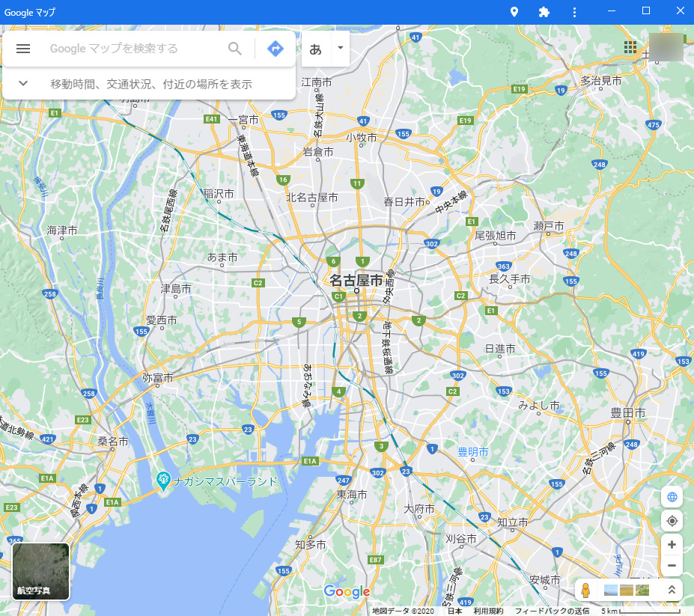
Task: Click the 475 route shield
Action: click(654, 124)
